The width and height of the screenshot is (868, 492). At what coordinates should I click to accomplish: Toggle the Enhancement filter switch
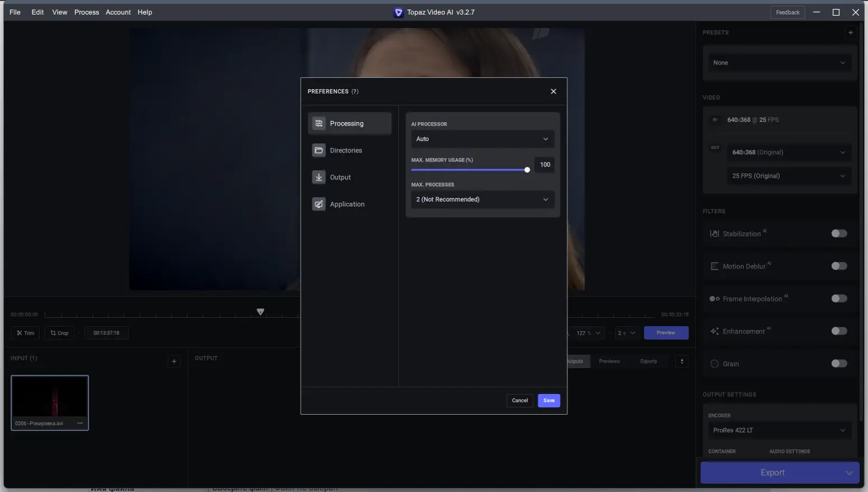click(x=839, y=331)
